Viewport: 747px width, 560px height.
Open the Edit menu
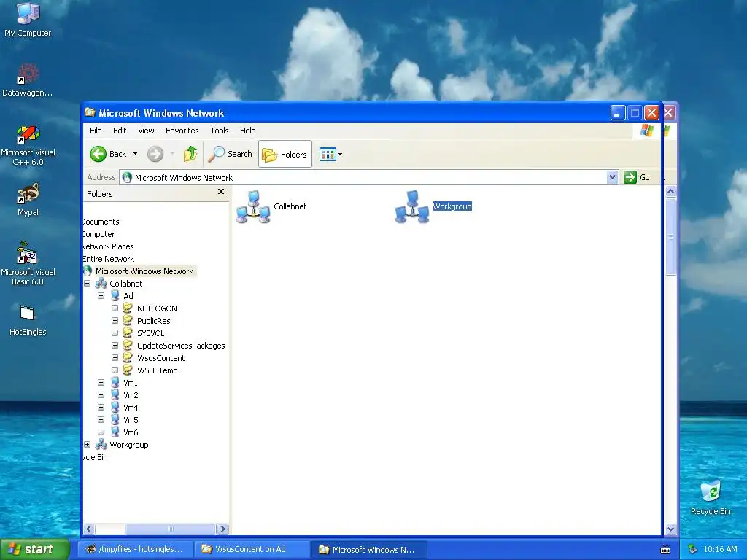click(x=120, y=131)
